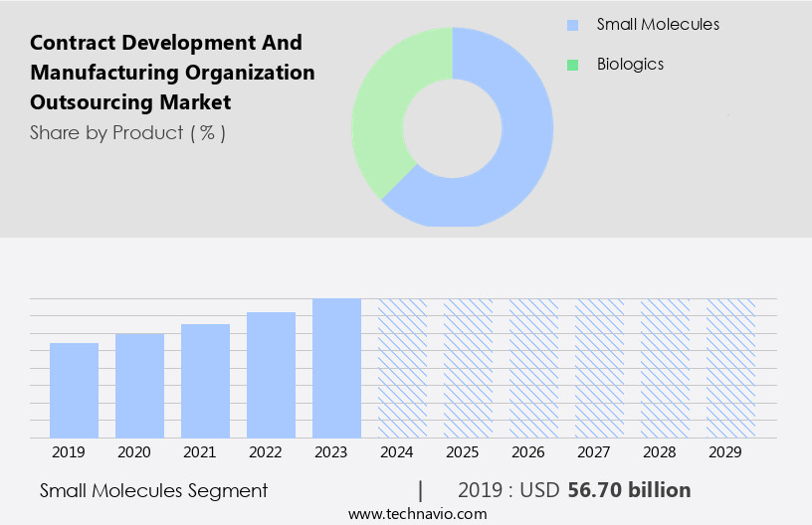812x525 pixels.
Task: Select the Biologics legend label
Action: tap(630, 65)
